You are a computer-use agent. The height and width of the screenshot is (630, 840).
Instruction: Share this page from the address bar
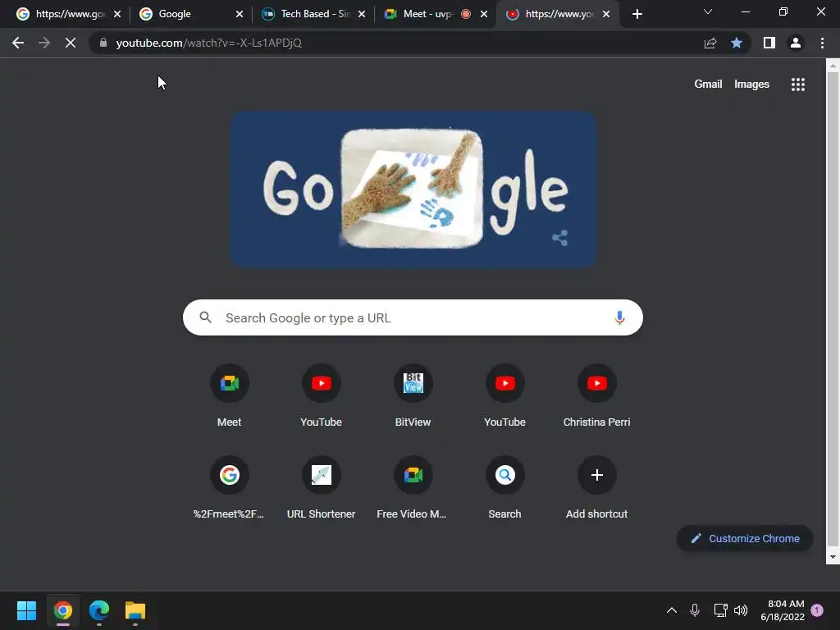[x=710, y=43]
